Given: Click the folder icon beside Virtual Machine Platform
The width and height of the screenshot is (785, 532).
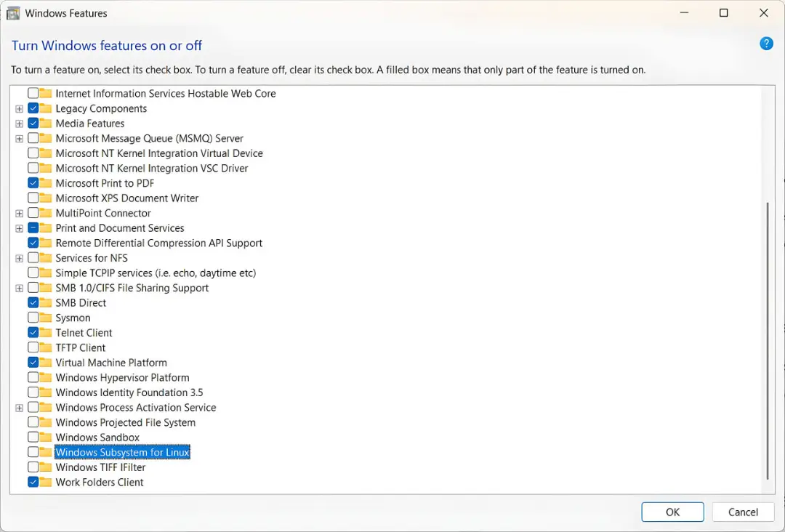Looking at the screenshot, I should 46,363.
